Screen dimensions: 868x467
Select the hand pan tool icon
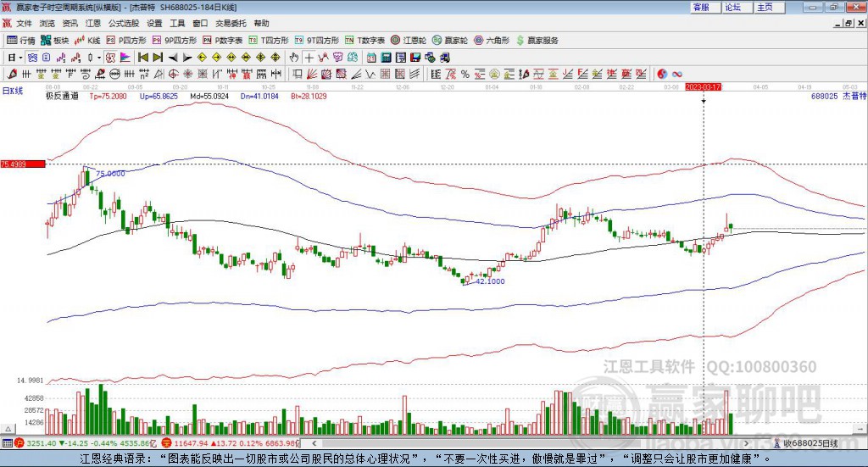click(x=293, y=58)
